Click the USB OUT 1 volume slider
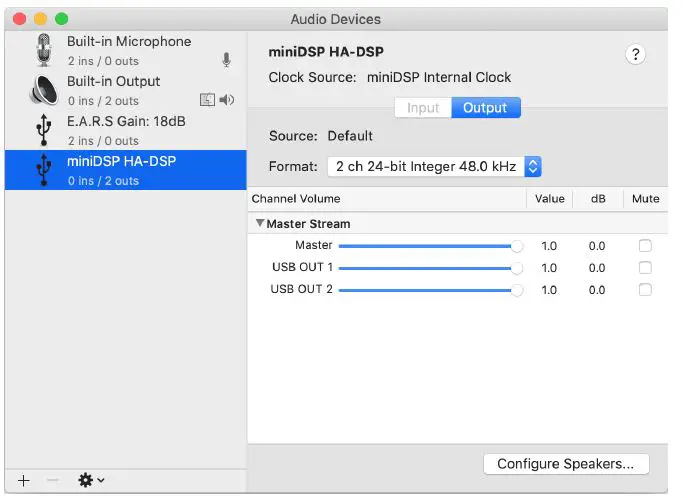This screenshot has height=499, width=682. click(431, 268)
